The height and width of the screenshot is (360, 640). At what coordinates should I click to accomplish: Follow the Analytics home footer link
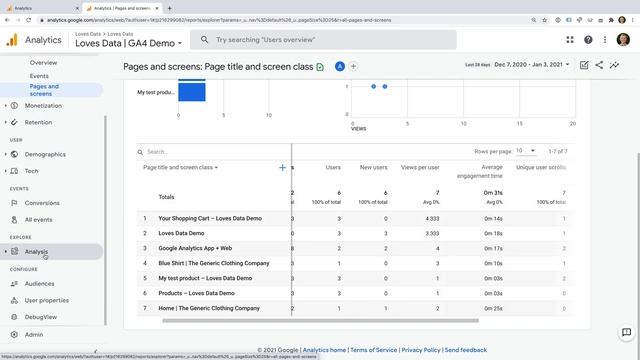(324, 350)
